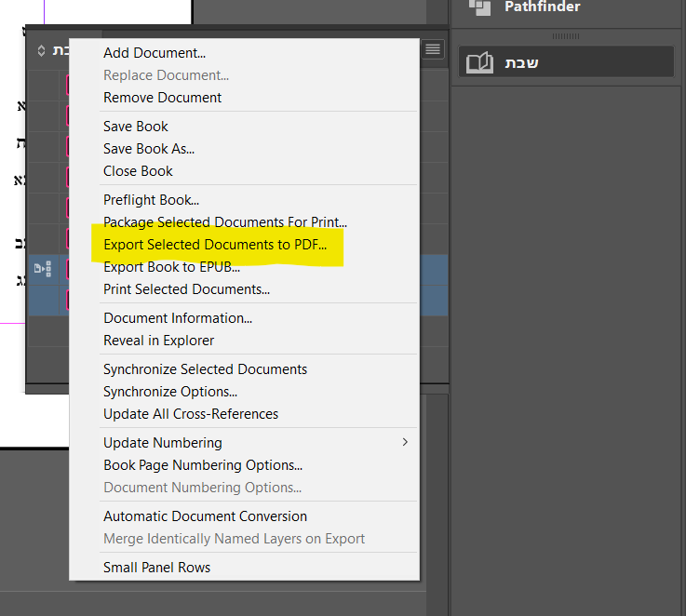Image resolution: width=686 pixels, height=616 pixels.
Task: Toggle Automatic Document Conversion option
Action: click(x=244, y=516)
